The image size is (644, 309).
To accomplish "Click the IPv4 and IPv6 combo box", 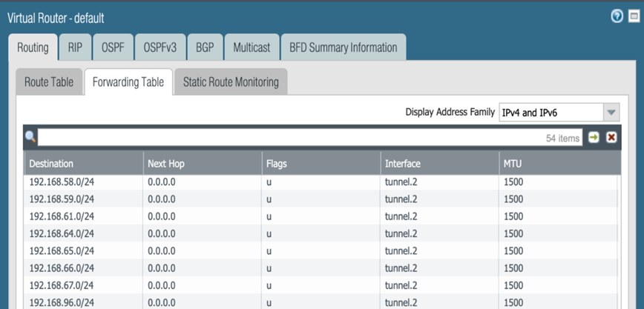I will [550, 113].
